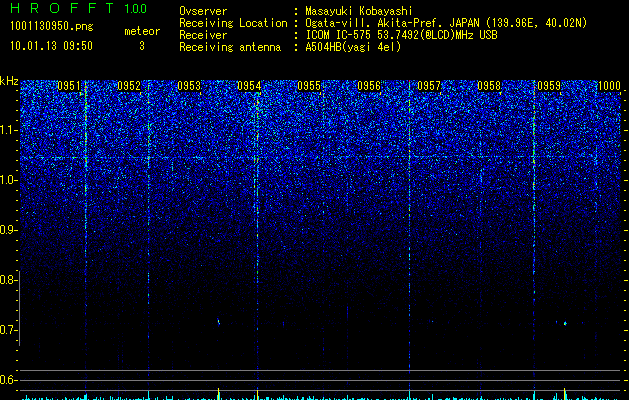
Task: Click the 1.1 frequency axis label
Action: point(9,130)
